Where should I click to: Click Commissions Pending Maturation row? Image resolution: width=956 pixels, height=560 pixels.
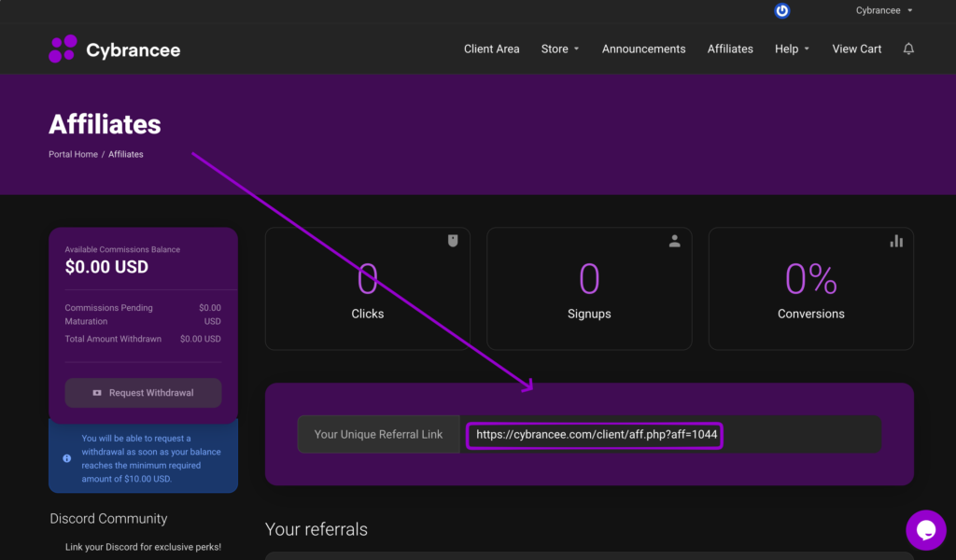(143, 315)
